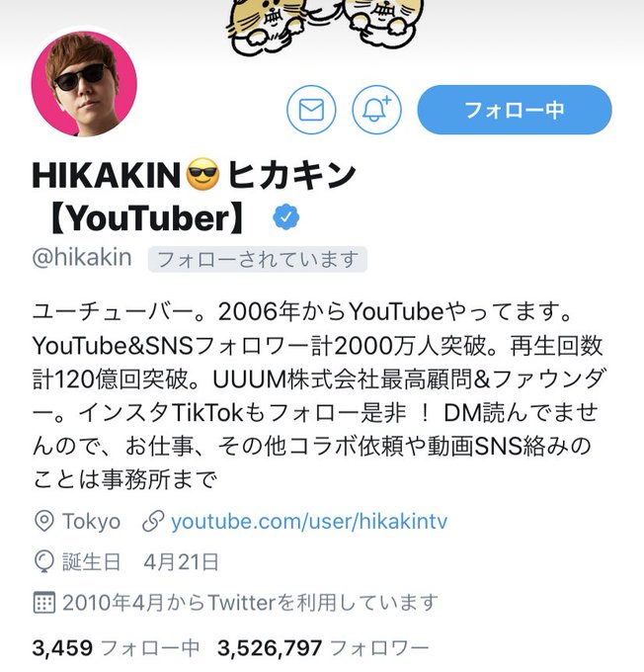The width and height of the screenshot is (644, 672).
Task: View the 3,526,797 フォロワー followers list
Action: click(323, 647)
